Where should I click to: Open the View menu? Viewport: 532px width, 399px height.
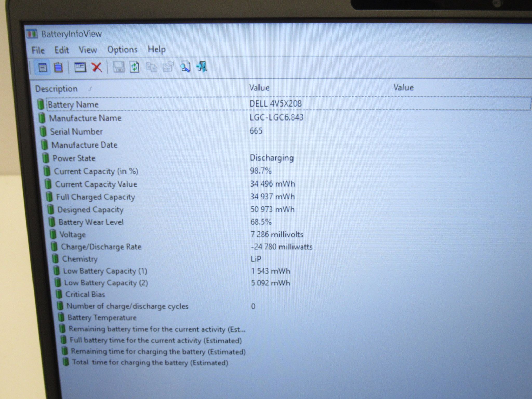pos(88,50)
